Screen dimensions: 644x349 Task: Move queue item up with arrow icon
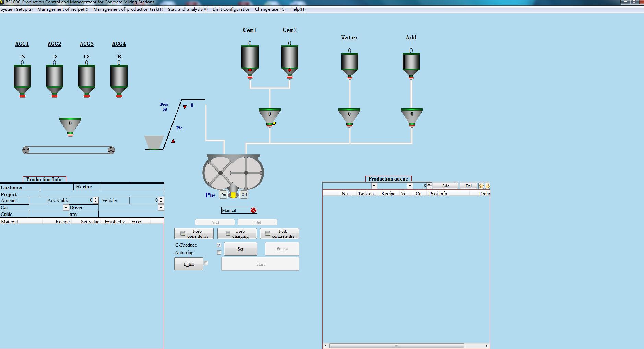[x=481, y=186]
